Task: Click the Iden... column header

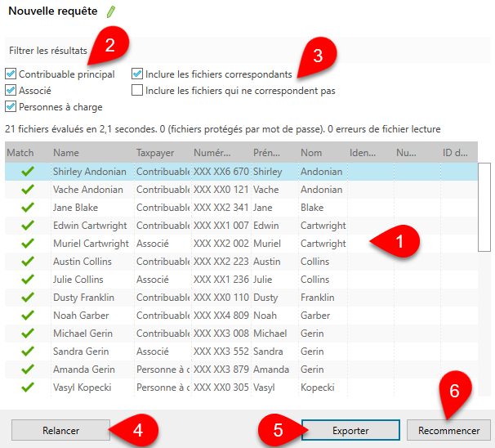Action: [x=371, y=153]
